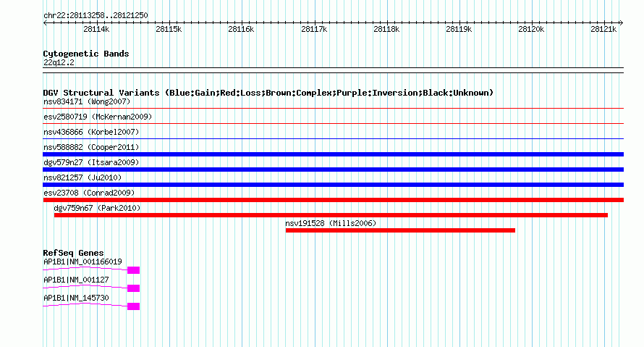Viewport: 644px width, 347px height.
Task: Click the right arrow of the ruler
Action: (621, 22)
